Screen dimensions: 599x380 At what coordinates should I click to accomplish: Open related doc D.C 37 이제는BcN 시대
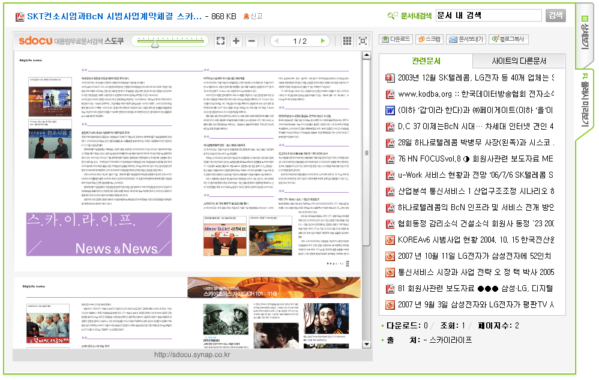(475, 126)
